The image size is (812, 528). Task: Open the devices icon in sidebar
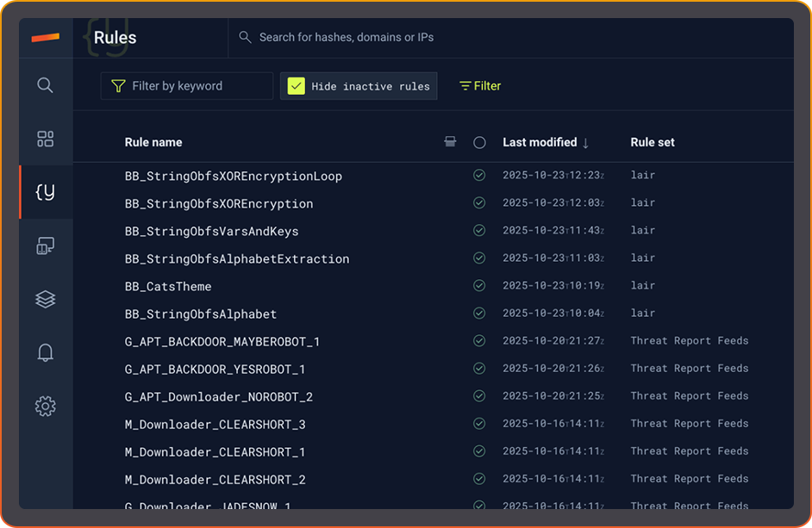45,246
